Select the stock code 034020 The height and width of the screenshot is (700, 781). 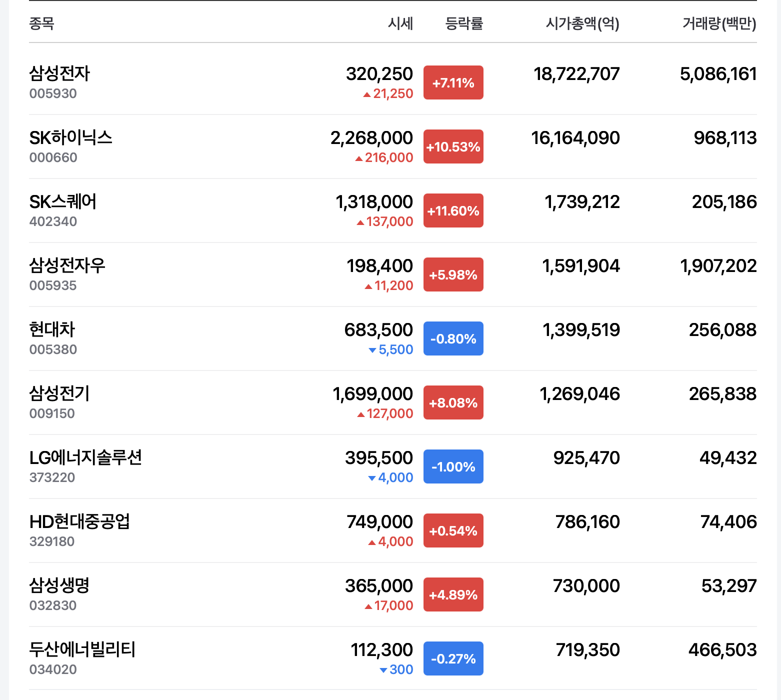pos(53,669)
